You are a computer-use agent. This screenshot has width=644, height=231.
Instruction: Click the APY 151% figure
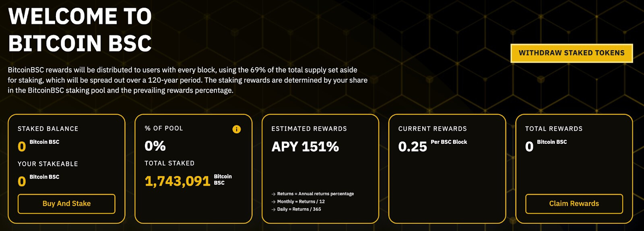305,147
